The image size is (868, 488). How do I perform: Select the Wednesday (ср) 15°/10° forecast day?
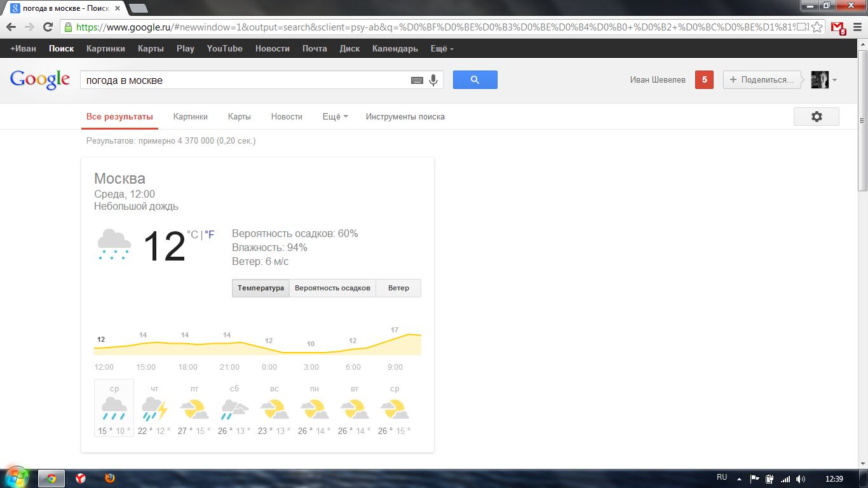(x=114, y=408)
